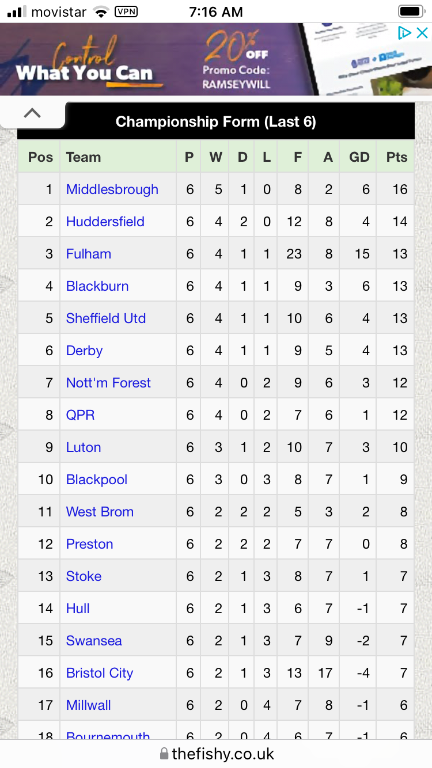Image resolution: width=432 pixels, height=768 pixels.
Task: Select Blackpool from the table
Action: click(x=96, y=480)
